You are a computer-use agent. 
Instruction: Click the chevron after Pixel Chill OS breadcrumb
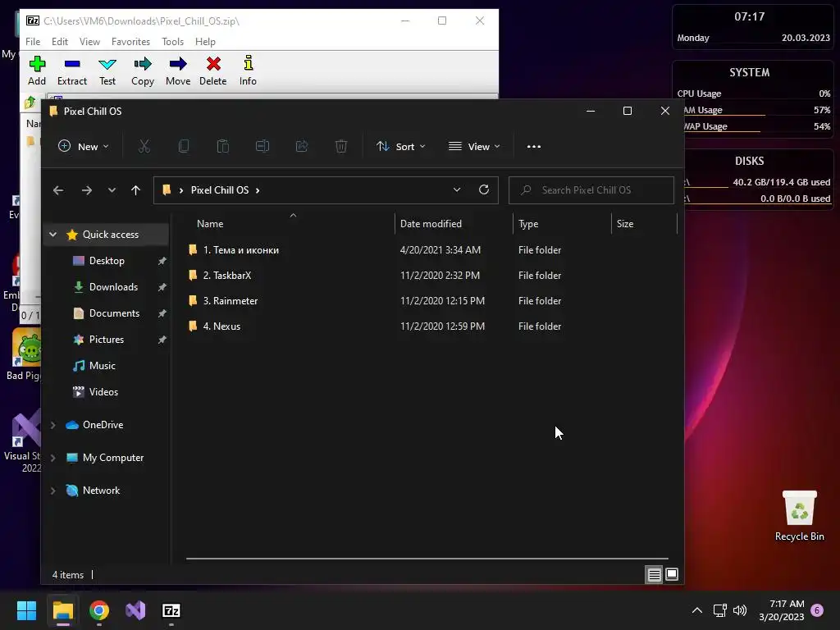tap(258, 190)
